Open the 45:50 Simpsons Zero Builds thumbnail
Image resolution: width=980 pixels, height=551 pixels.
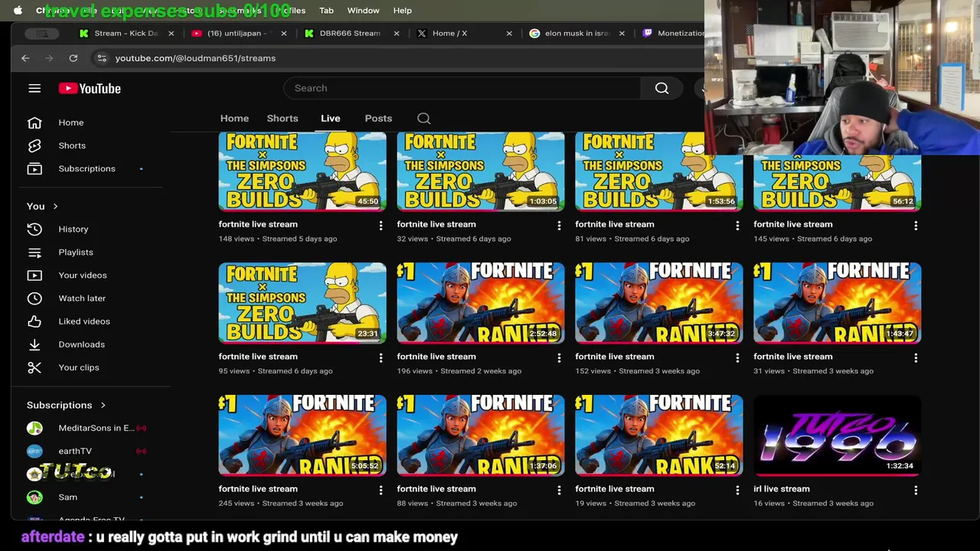[302, 171]
